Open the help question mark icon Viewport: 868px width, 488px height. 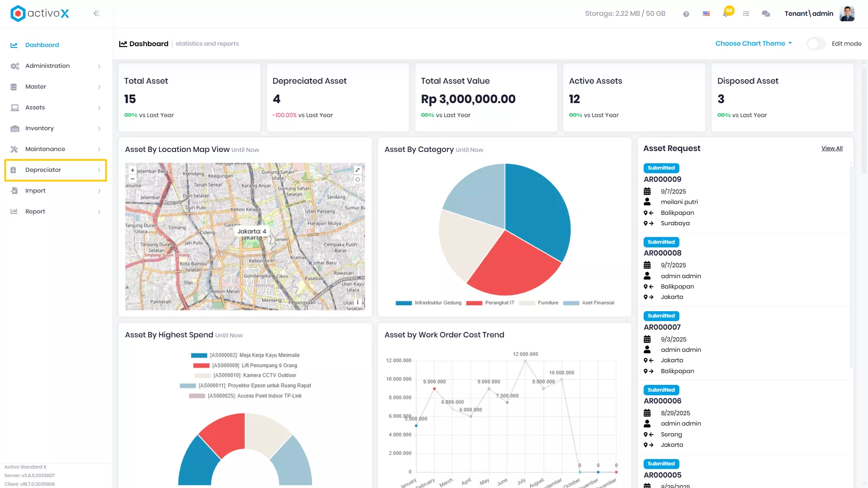686,14
